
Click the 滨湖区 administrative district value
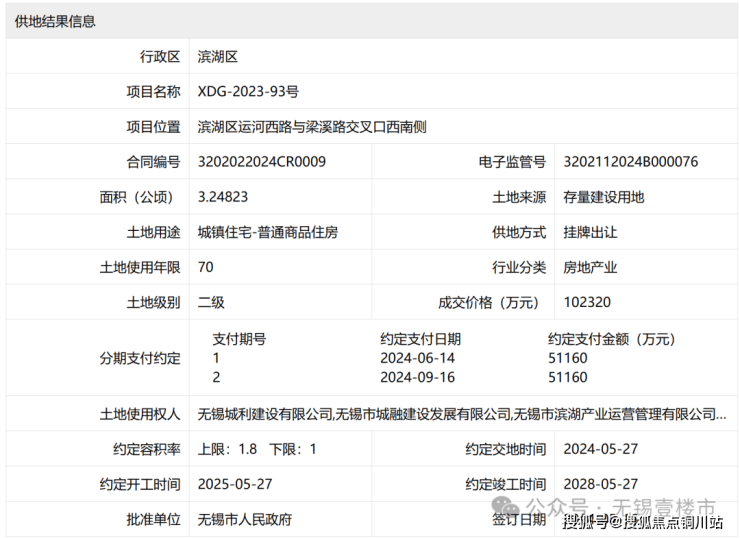click(217, 57)
